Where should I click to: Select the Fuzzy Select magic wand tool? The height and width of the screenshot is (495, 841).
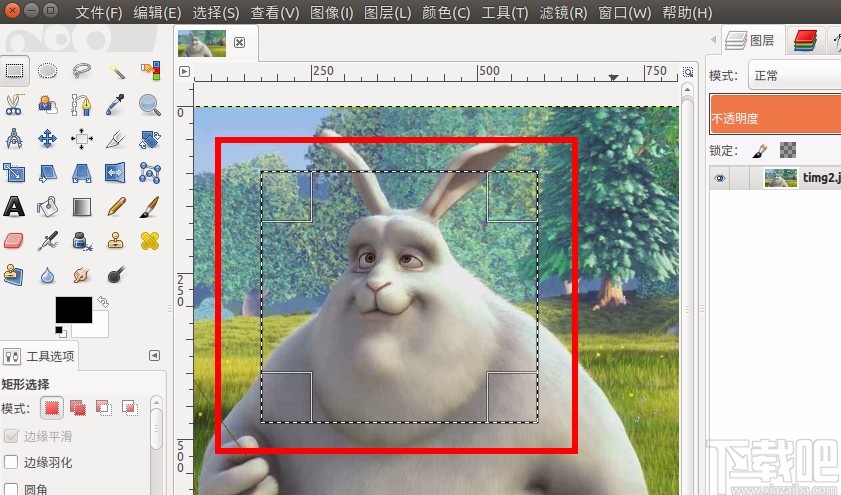coord(116,70)
